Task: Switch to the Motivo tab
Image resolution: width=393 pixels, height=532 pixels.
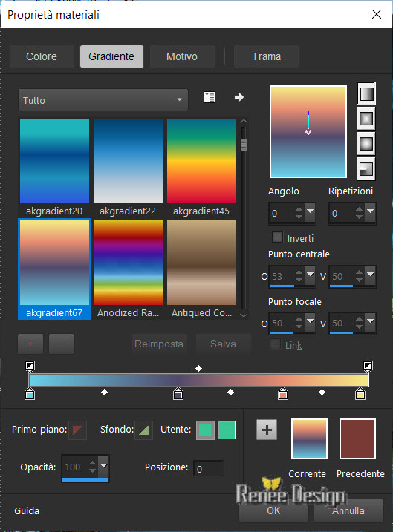Action: (x=182, y=56)
